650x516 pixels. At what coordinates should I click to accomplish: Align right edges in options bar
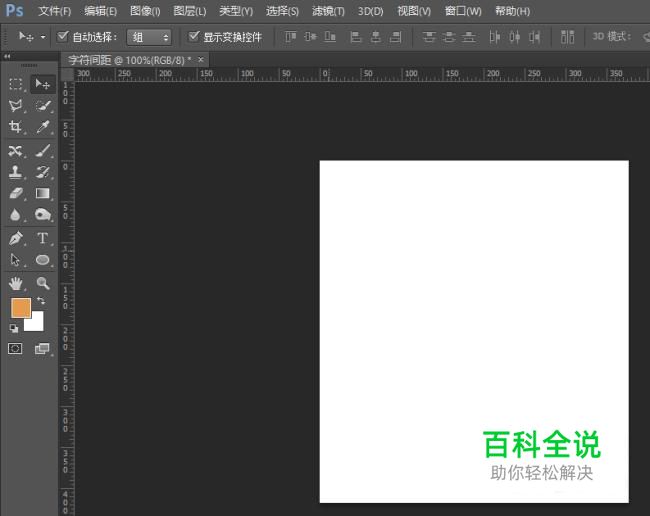[396, 37]
